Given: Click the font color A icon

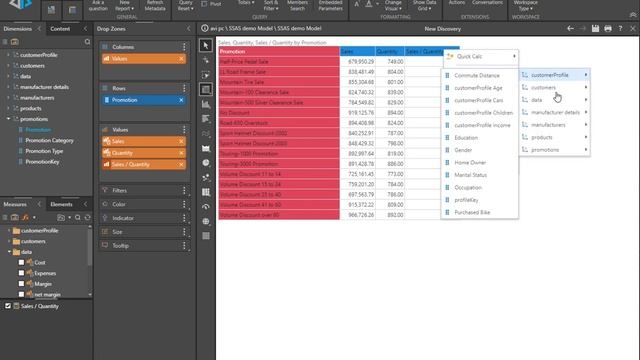Looking at the screenshot, I should pos(369,4).
